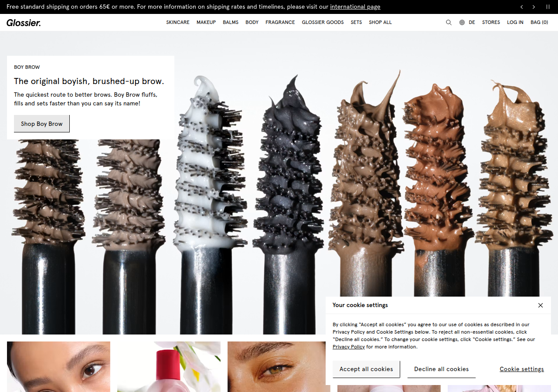Viewport: 558px width, 392px height.
Task: Open the red-capped bottle product tile
Action: point(169,367)
